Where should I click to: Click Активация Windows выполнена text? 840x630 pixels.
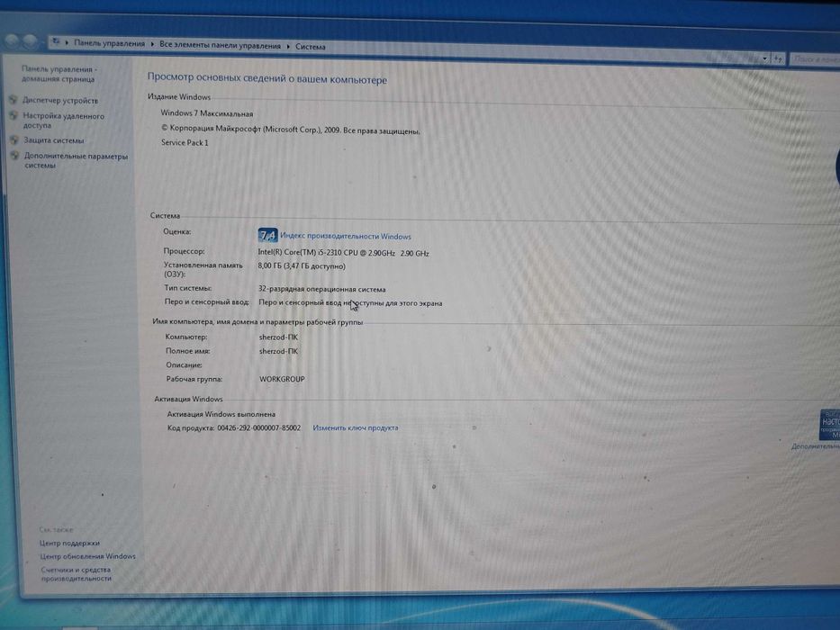point(221,414)
